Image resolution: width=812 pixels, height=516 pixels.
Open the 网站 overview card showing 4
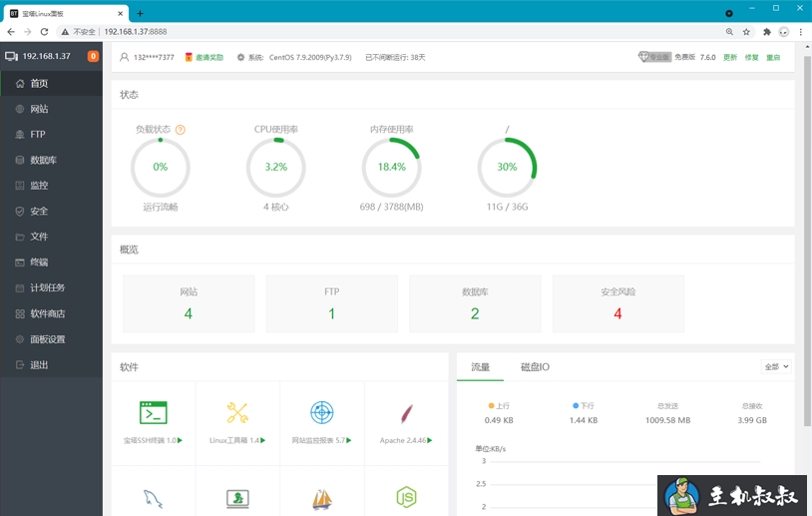[189, 303]
